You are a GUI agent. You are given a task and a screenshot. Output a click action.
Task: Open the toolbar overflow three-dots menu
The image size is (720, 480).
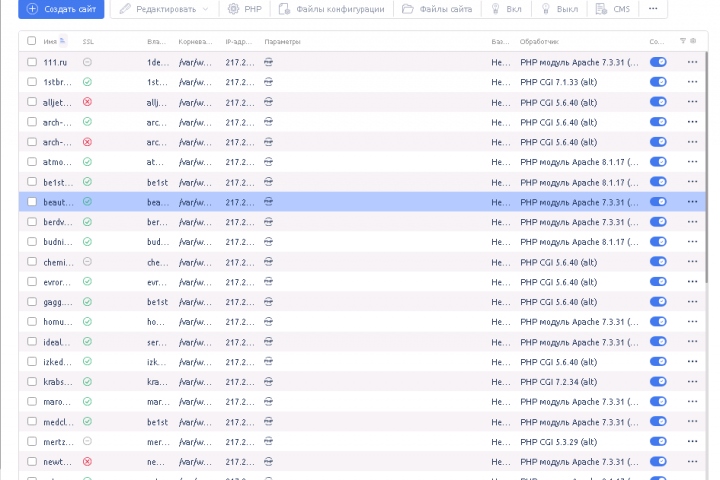[x=653, y=9]
